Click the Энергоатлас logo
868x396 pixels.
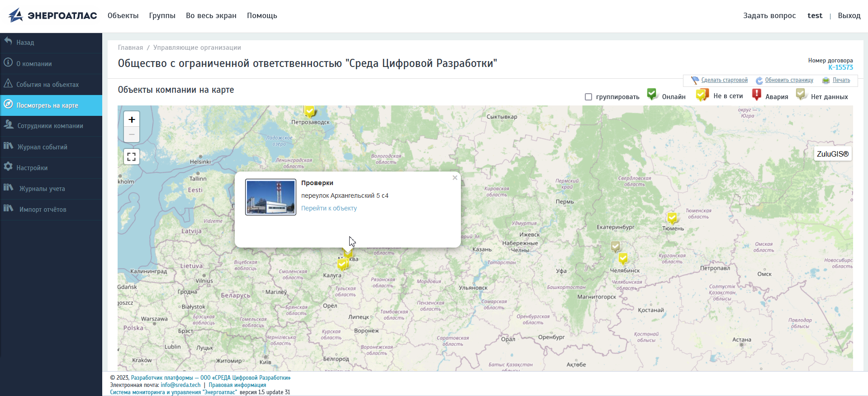click(52, 15)
